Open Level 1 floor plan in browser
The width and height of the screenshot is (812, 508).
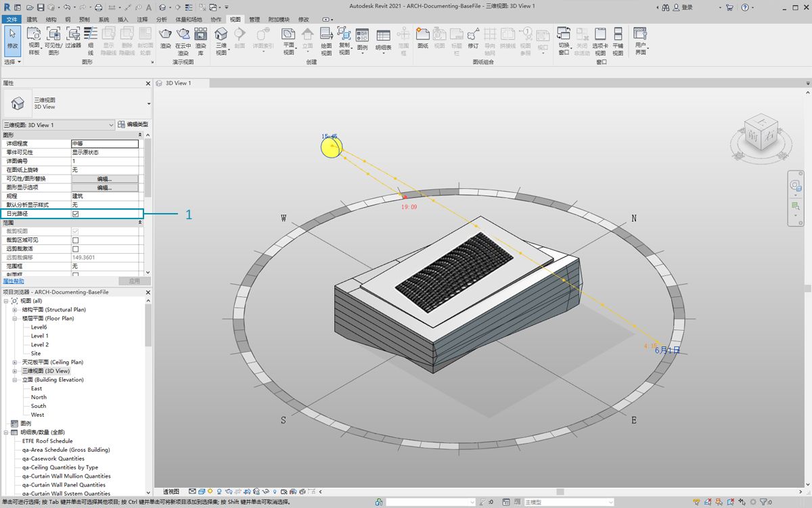click(x=40, y=336)
